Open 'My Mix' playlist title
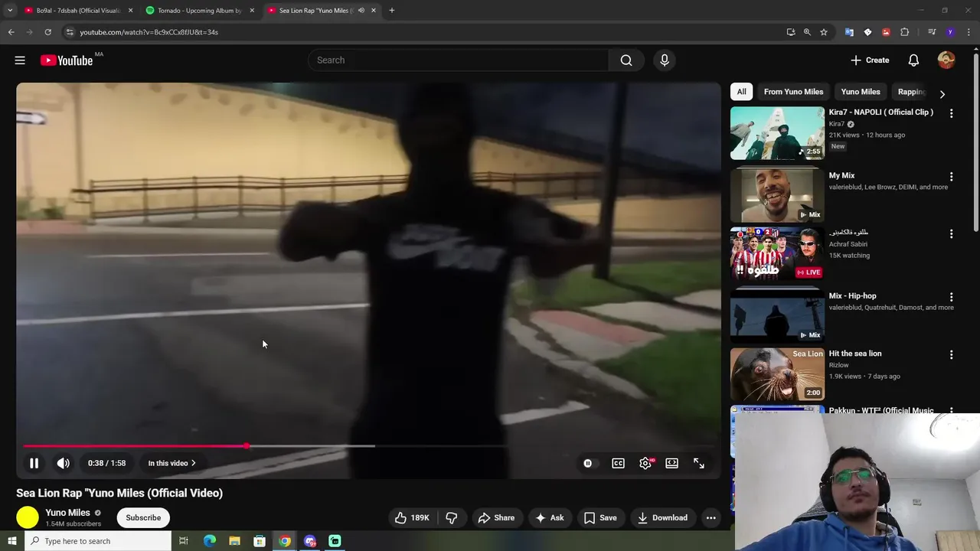 [841, 175]
